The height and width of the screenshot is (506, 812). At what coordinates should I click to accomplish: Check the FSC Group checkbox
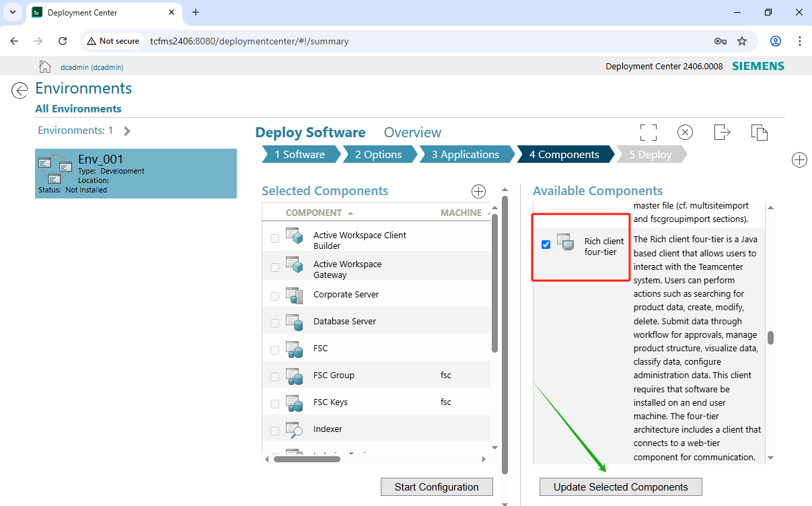pyautogui.click(x=274, y=377)
